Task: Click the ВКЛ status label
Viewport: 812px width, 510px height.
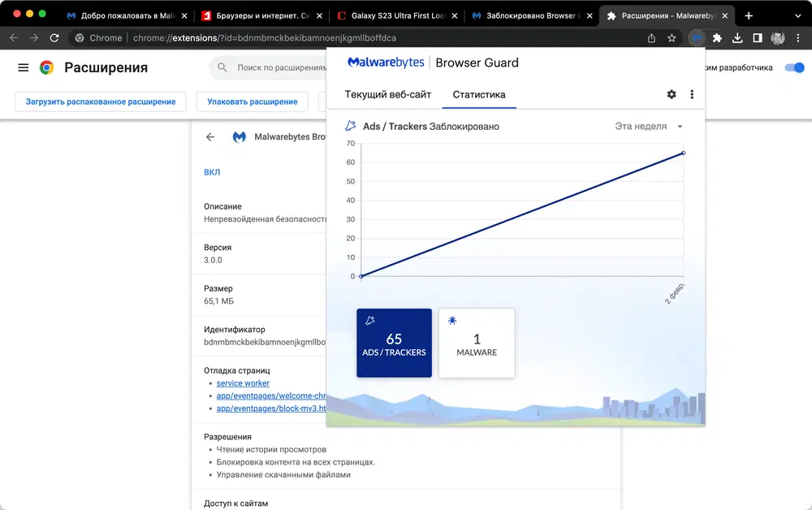Action: pyautogui.click(x=212, y=172)
